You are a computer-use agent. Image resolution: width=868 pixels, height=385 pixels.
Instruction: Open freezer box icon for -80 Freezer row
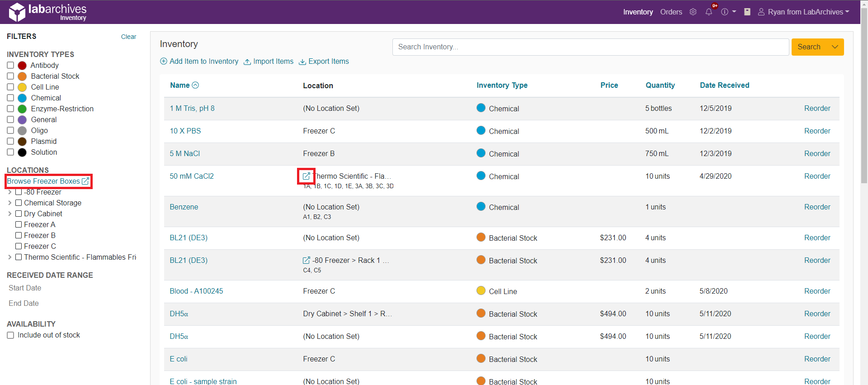(306, 260)
